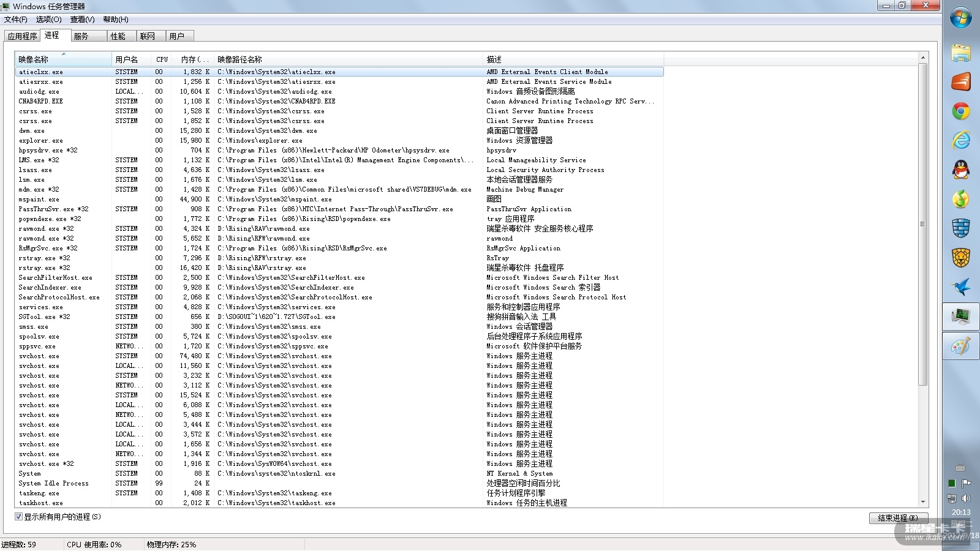Select the PassThruSvr.exe *32 process row
The width and height of the screenshot is (980, 551).
tap(339, 209)
